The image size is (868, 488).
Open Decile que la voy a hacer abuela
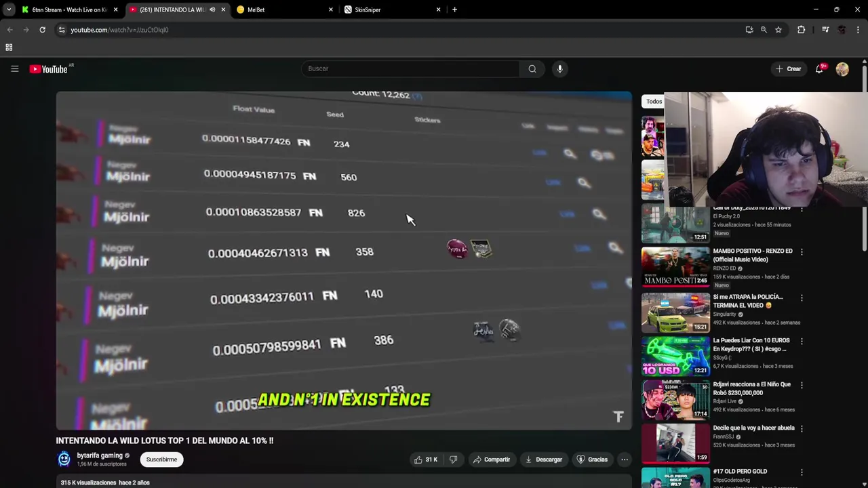(x=753, y=428)
